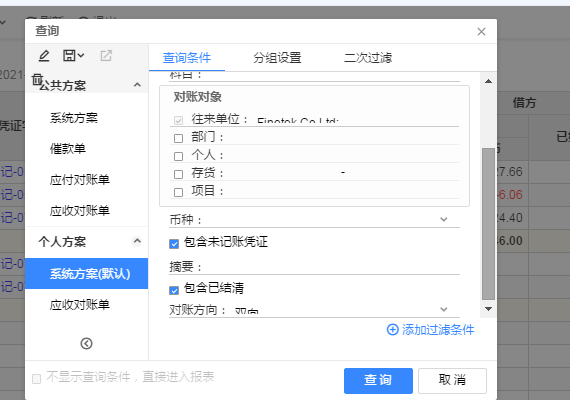Click the blue 查询 button

pos(378,381)
